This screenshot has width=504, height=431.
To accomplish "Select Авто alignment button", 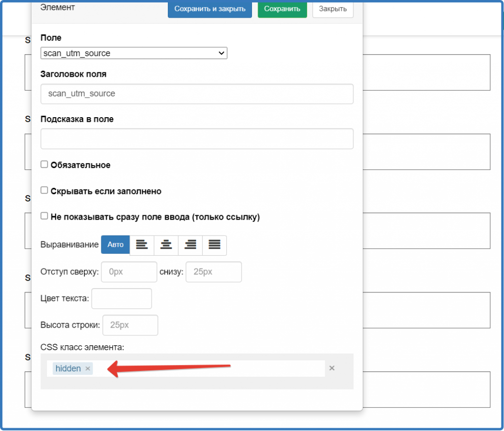I will [x=115, y=245].
